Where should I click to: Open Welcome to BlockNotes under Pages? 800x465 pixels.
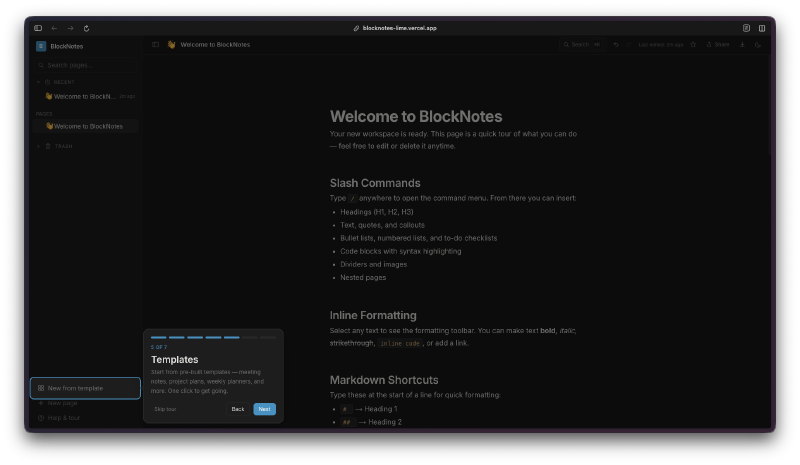(86, 126)
